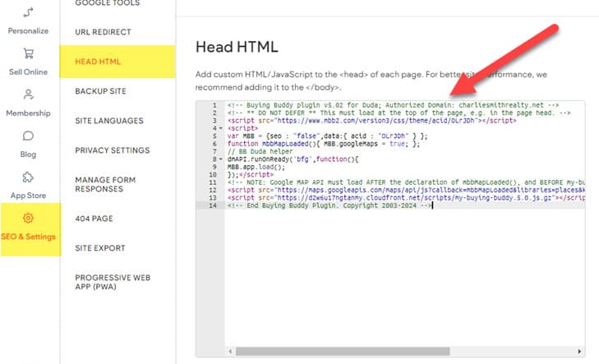Click line number 1 in the gutter
This screenshot has height=364, width=599.
pyautogui.click(x=214, y=105)
